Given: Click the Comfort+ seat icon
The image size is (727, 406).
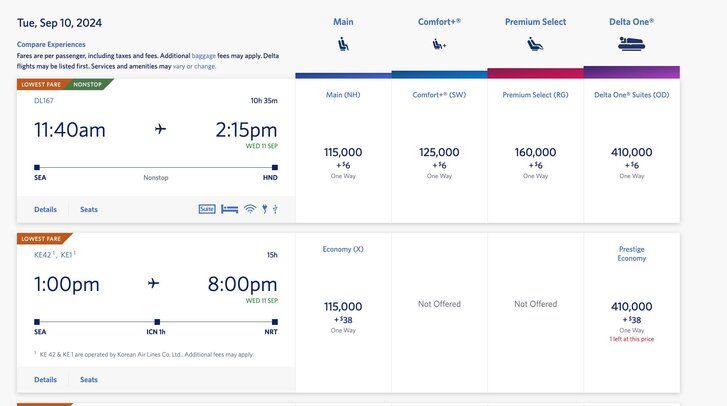Looking at the screenshot, I should pos(439,44).
